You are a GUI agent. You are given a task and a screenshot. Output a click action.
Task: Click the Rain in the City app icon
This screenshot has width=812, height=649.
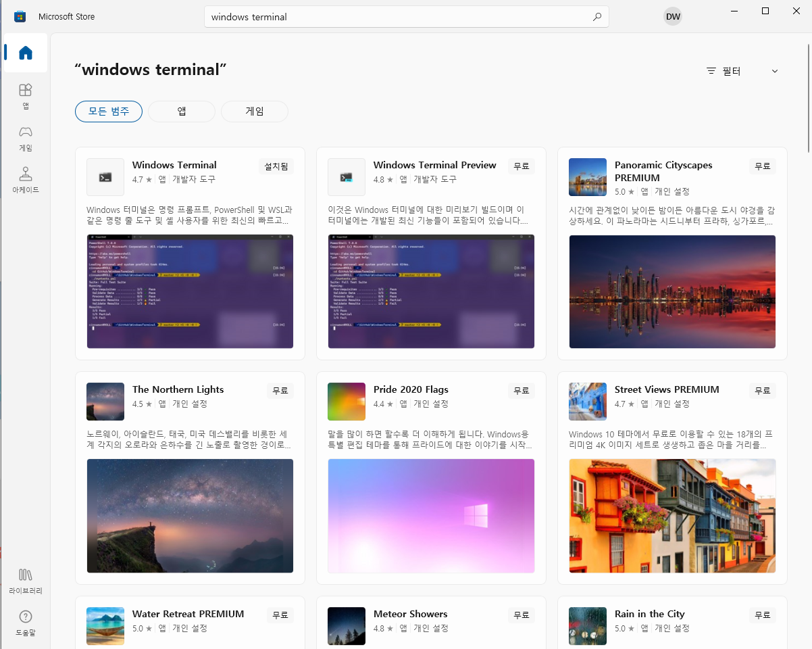588,626
